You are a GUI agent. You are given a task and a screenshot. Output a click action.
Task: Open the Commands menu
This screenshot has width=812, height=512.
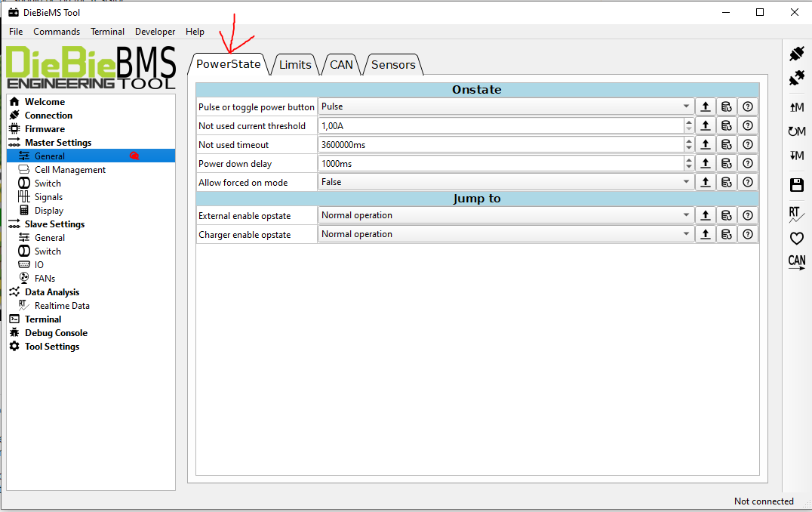(57, 32)
